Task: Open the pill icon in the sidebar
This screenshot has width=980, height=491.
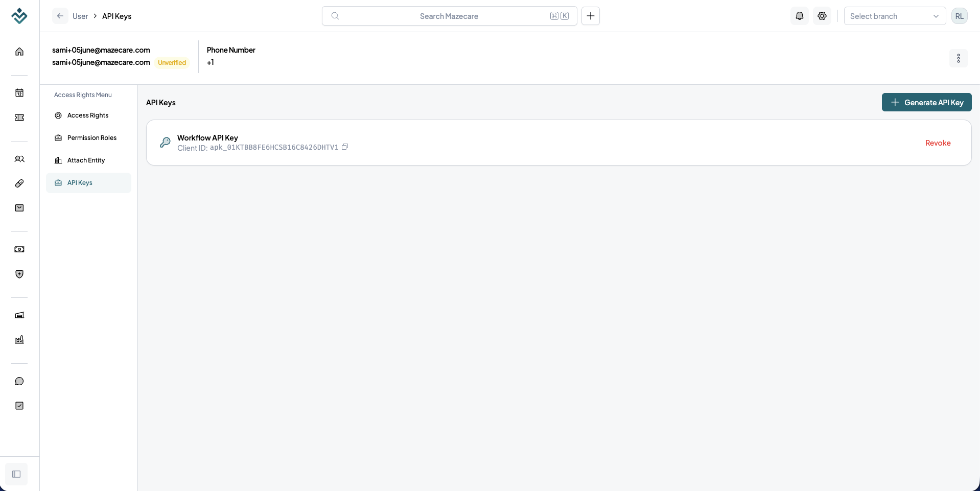Action: pyautogui.click(x=19, y=183)
